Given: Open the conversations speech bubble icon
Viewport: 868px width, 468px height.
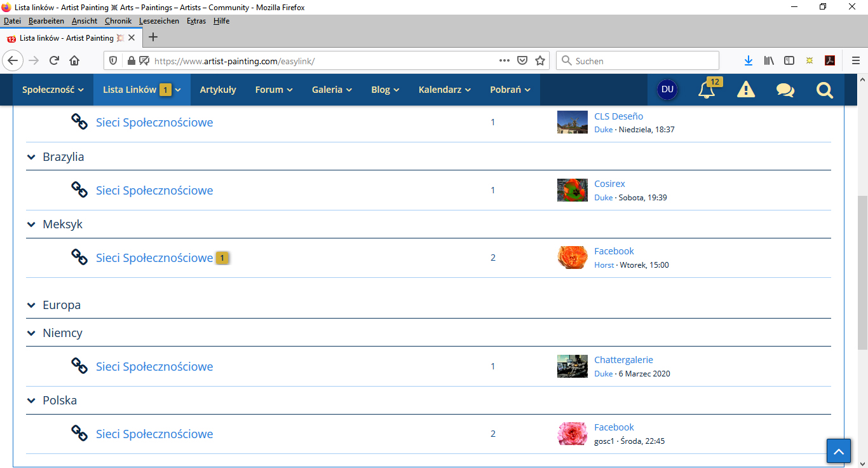Looking at the screenshot, I should 785,90.
